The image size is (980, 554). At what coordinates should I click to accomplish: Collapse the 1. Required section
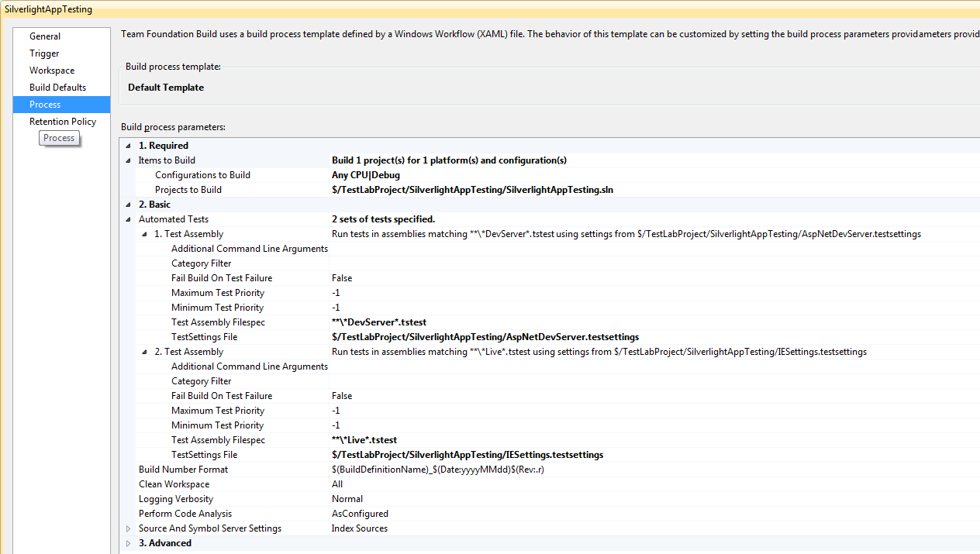pyautogui.click(x=129, y=146)
